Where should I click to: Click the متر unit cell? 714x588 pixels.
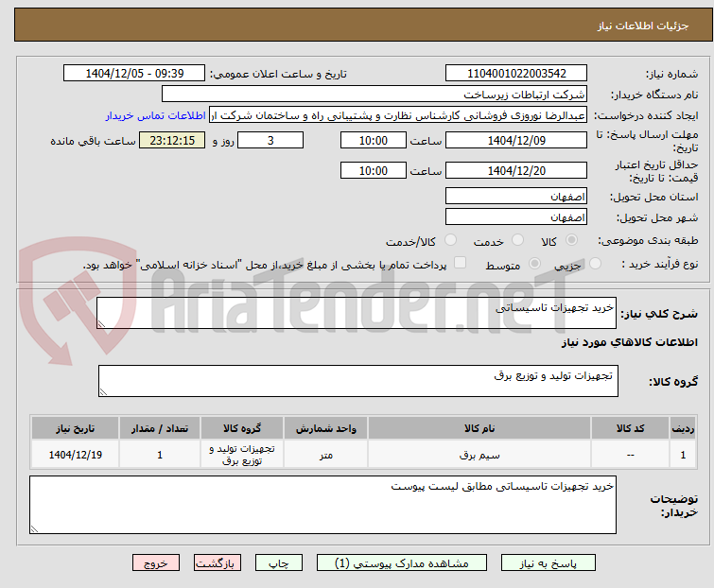pos(326,454)
